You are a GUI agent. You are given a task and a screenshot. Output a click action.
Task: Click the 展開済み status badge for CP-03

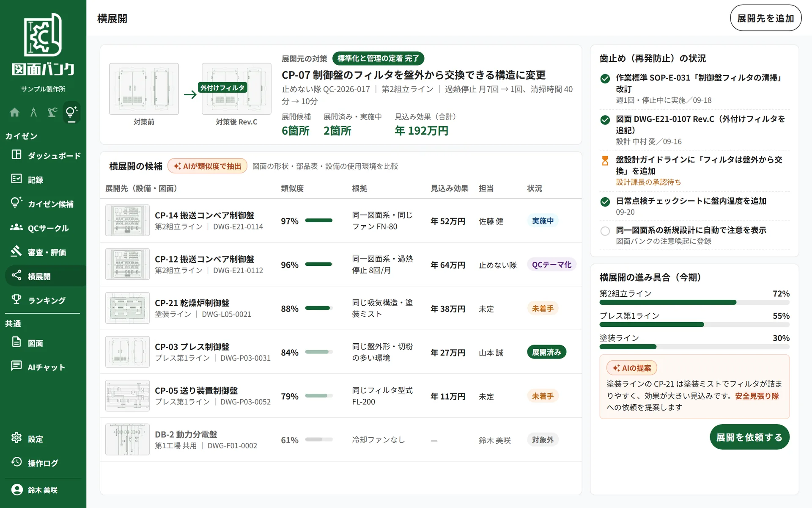[x=546, y=352]
